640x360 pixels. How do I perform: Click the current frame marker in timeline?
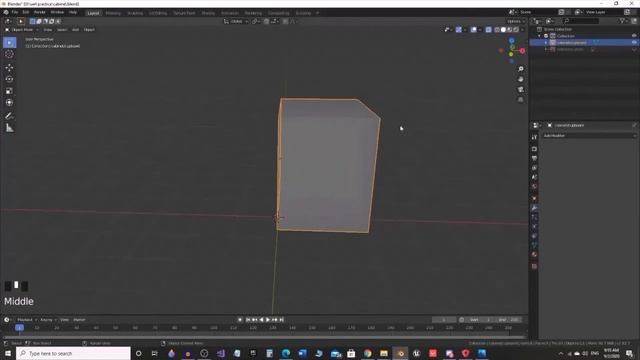(19, 328)
